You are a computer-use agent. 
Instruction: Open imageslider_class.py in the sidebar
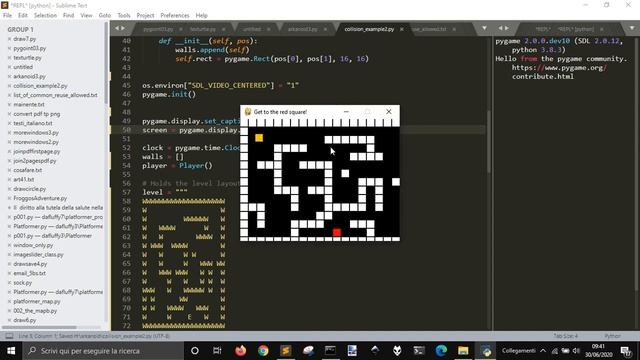[x=38, y=255]
